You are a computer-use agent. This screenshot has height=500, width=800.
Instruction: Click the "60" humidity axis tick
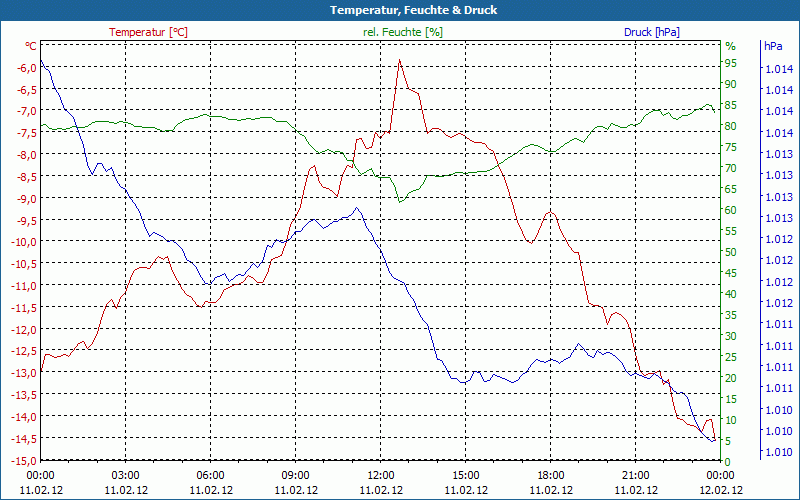[x=731, y=210]
